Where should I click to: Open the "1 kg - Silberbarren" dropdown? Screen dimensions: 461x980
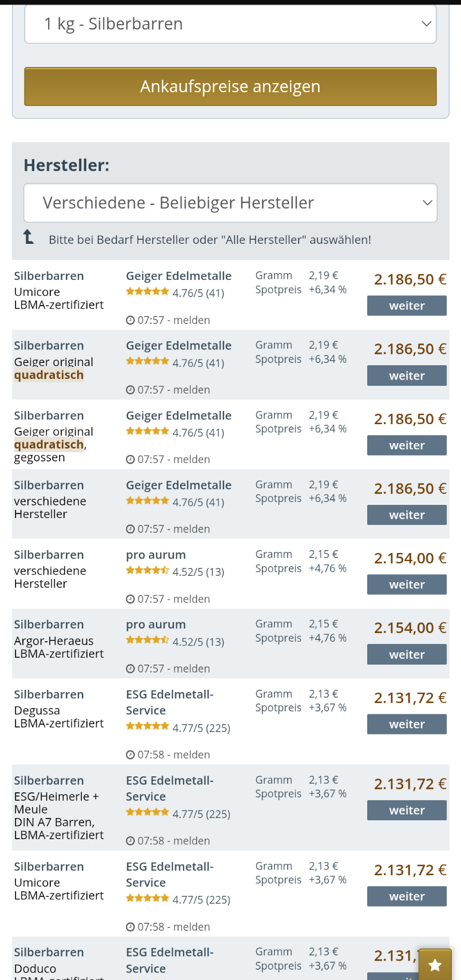(x=230, y=24)
